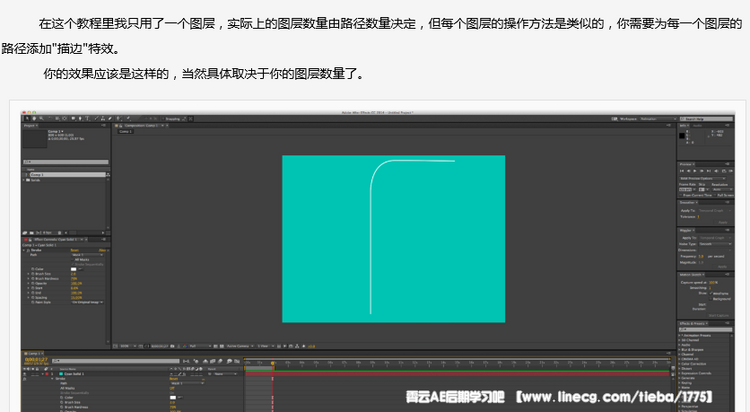The image size is (750, 412).
Task: Select the Rotation tool in toolbar
Action: (x=50, y=119)
